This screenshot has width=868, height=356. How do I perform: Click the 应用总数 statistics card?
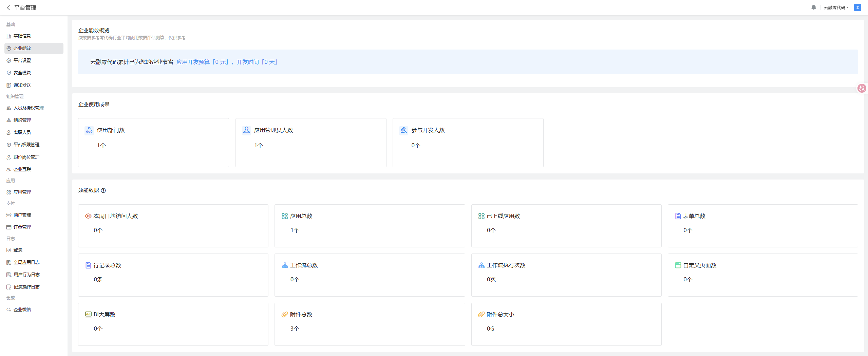click(x=369, y=226)
